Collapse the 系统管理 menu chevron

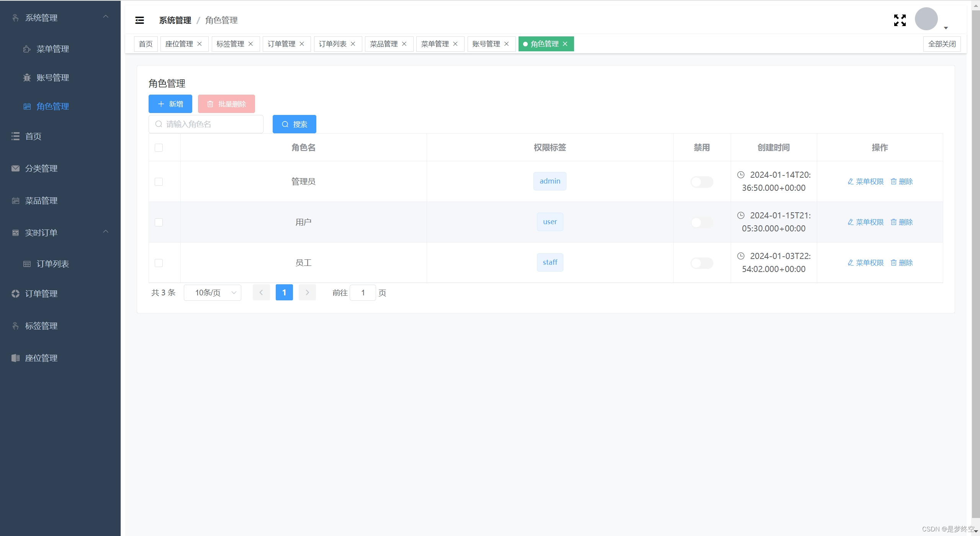point(106,16)
